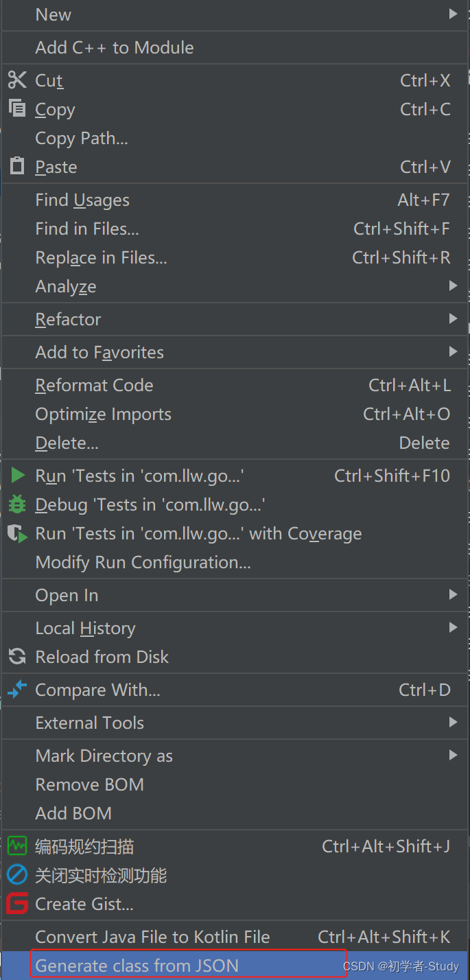Click the Run with Coverage shield icon
470x980 pixels.
pyautogui.click(x=17, y=533)
